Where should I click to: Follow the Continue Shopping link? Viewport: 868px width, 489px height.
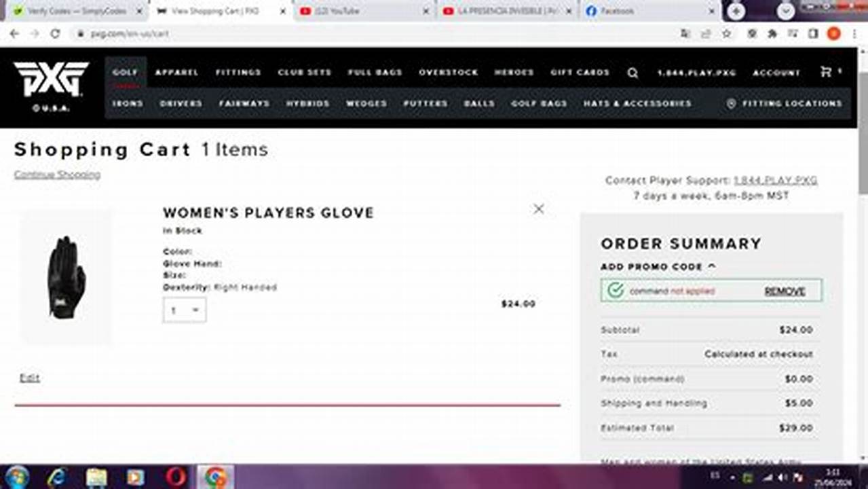coord(57,175)
